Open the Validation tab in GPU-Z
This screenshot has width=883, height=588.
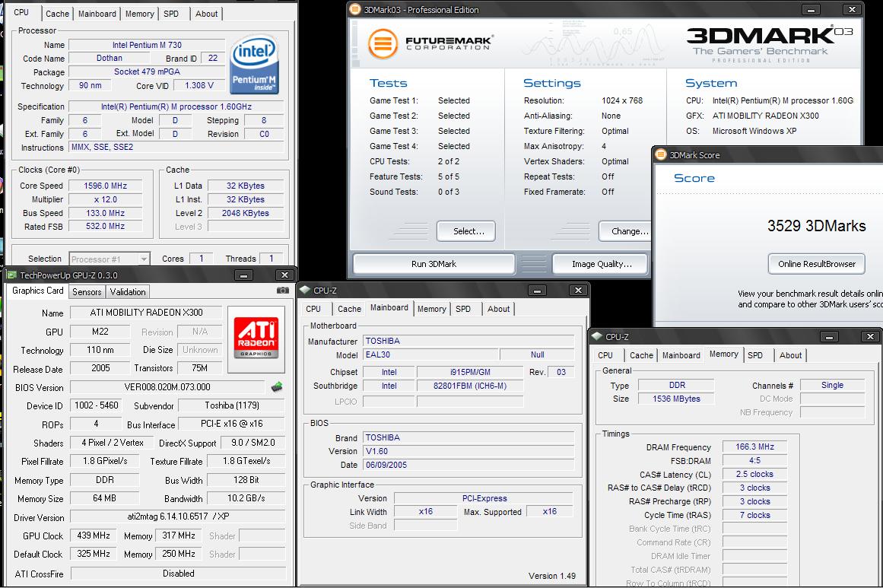coord(128,292)
